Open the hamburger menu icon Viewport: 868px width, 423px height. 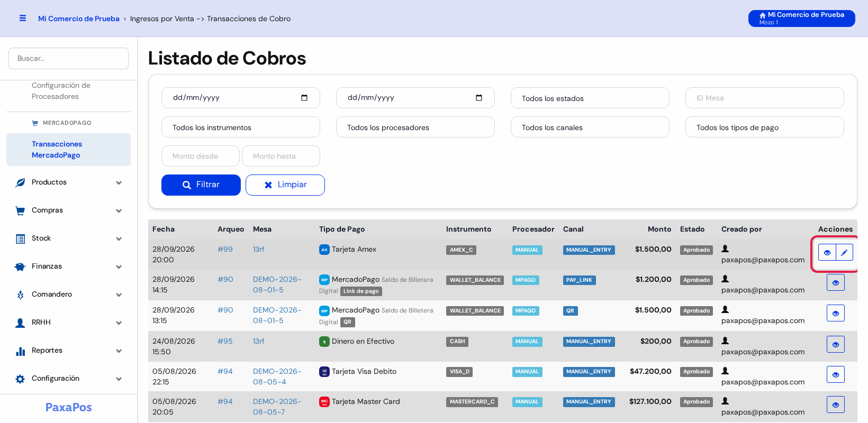click(23, 18)
